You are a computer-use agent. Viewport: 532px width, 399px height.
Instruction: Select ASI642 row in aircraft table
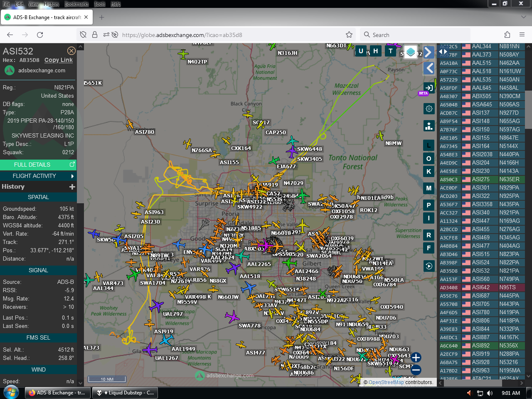tap(482, 288)
